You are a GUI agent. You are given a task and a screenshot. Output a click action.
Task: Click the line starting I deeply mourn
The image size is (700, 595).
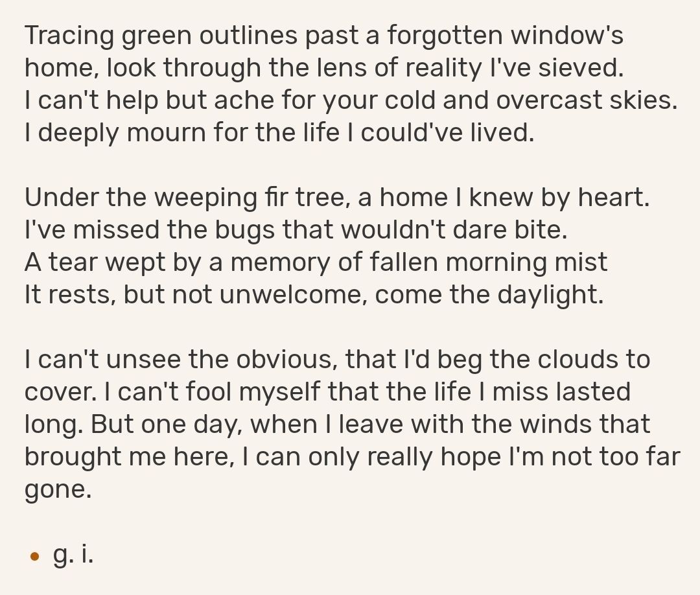coord(279,133)
